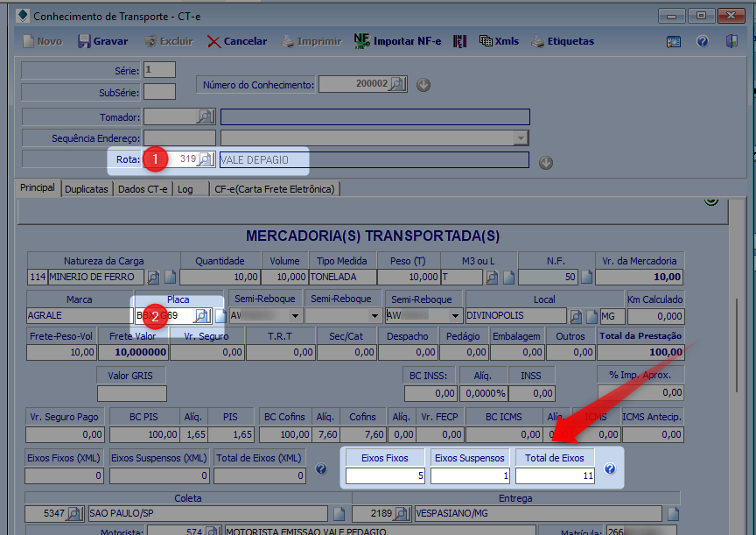This screenshot has width=756, height=535.
Task: Switch to the Duplicatas tab
Action: [87, 188]
